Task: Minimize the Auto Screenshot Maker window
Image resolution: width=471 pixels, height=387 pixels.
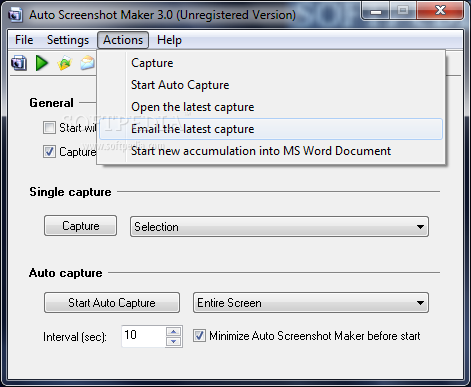Action: coord(376,12)
